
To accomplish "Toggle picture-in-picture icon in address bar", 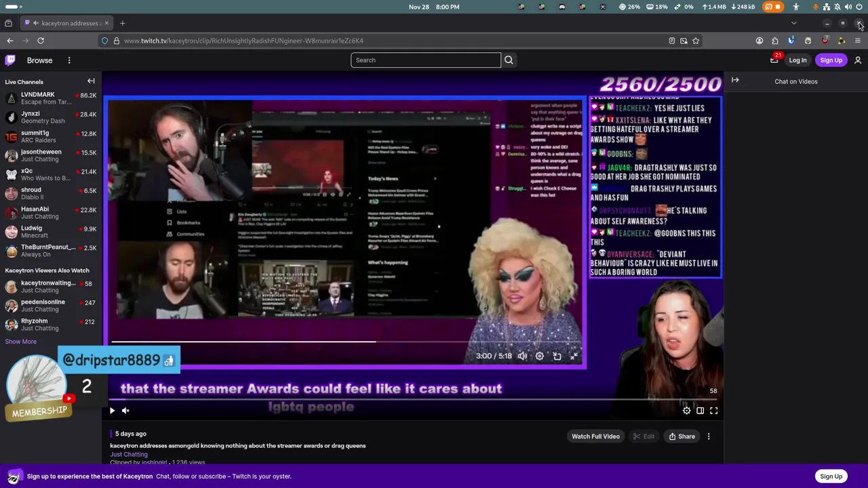I will [x=684, y=41].
